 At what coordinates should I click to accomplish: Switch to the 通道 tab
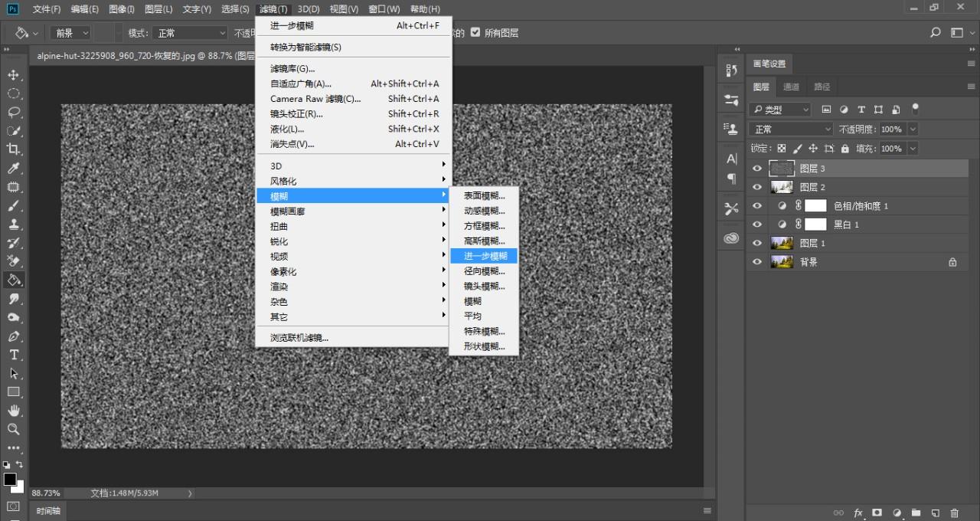[x=792, y=87]
